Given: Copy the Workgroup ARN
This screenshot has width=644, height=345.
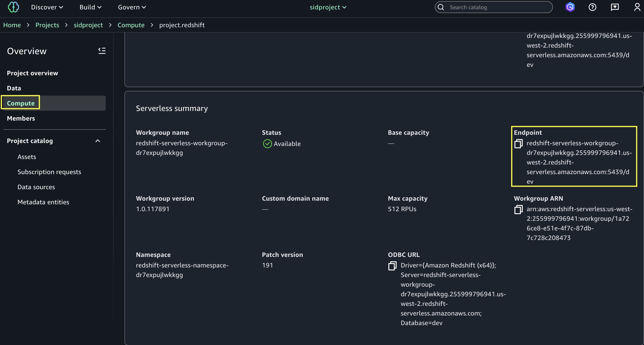Looking at the screenshot, I should pyautogui.click(x=518, y=210).
